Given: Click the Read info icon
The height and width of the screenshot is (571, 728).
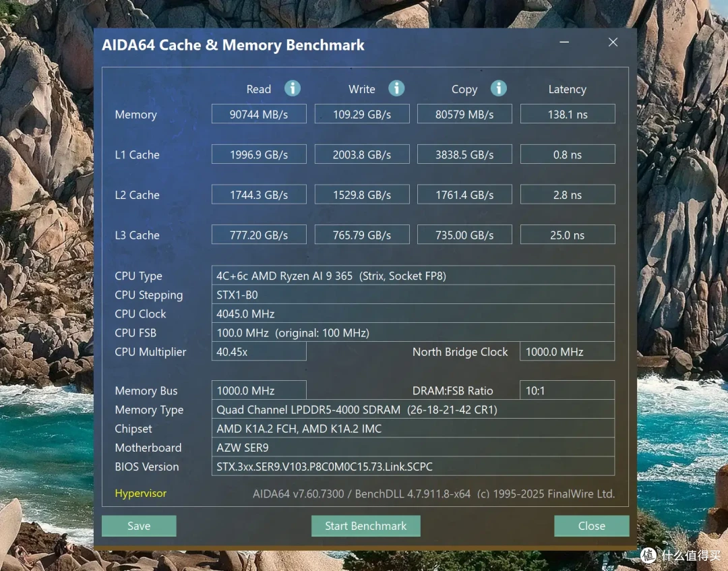Looking at the screenshot, I should [x=293, y=88].
